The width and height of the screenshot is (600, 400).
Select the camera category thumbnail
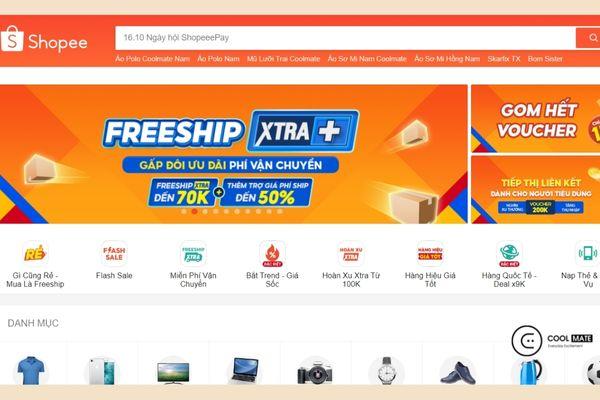point(315,371)
